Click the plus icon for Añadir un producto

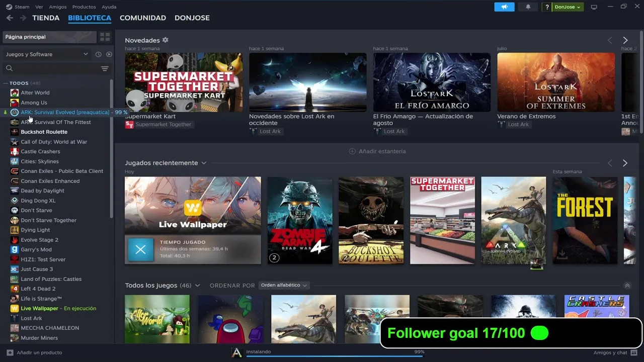click(10, 352)
